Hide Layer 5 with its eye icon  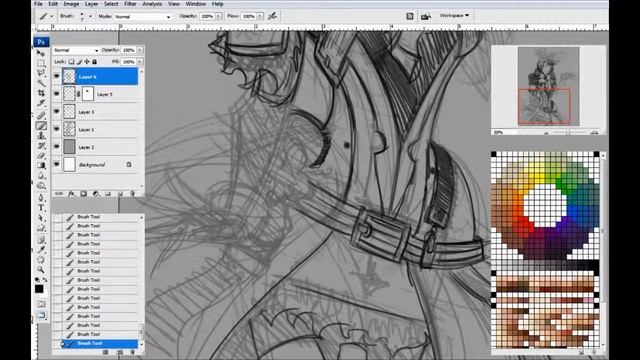(x=57, y=94)
